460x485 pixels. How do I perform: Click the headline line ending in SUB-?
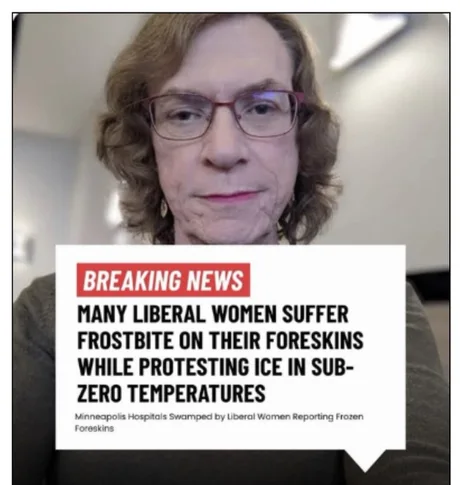click(x=215, y=366)
